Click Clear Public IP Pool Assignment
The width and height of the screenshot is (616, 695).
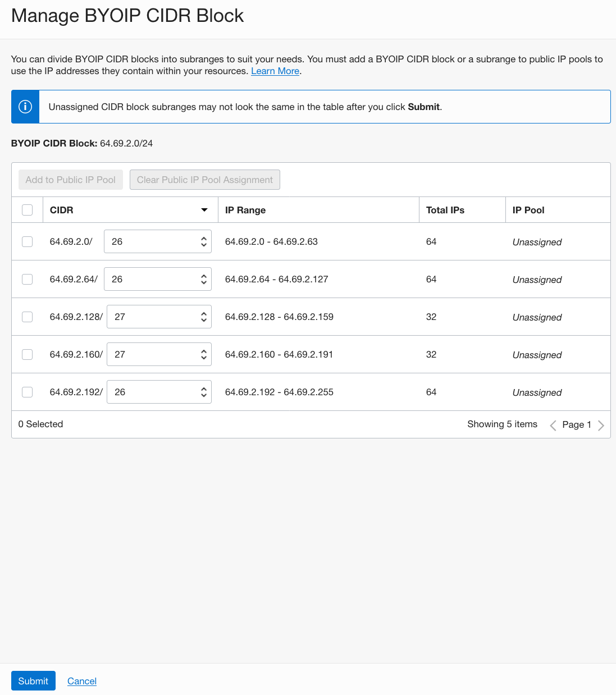(x=204, y=180)
